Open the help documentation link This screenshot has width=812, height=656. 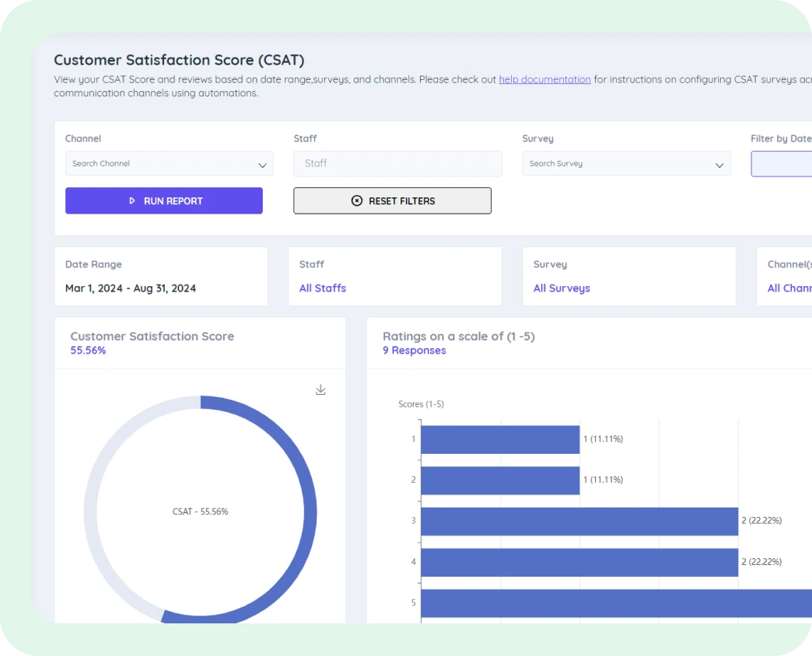(544, 79)
